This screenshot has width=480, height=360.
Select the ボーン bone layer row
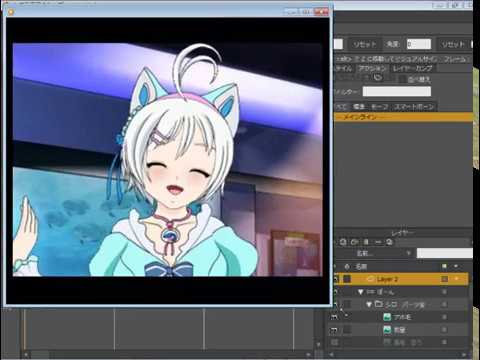point(401,292)
